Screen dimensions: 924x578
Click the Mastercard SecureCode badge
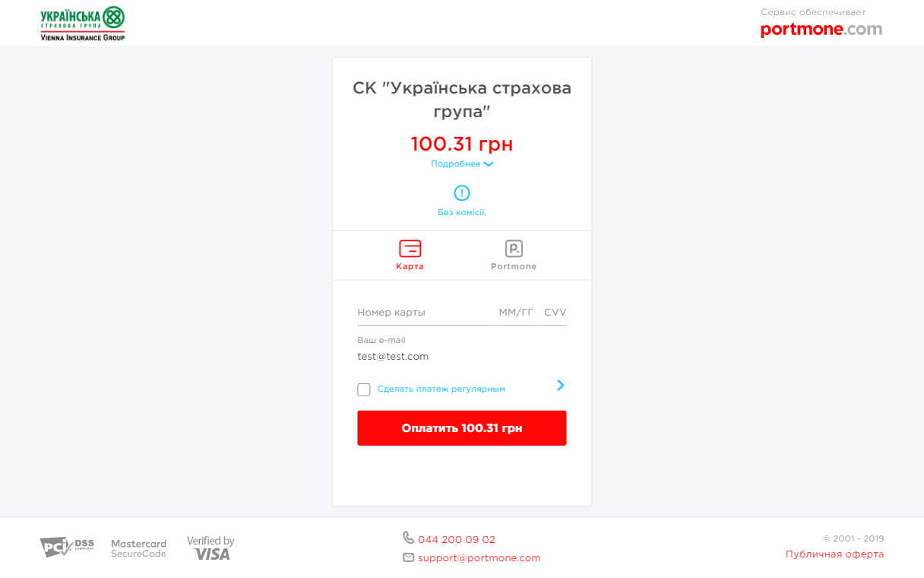coord(138,548)
